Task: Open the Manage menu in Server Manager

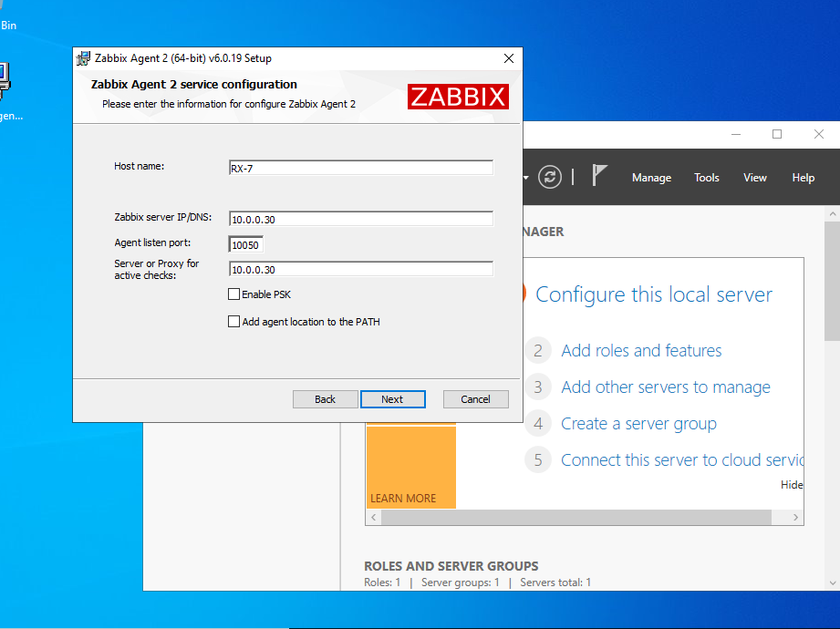Action: pyautogui.click(x=650, y=178)
